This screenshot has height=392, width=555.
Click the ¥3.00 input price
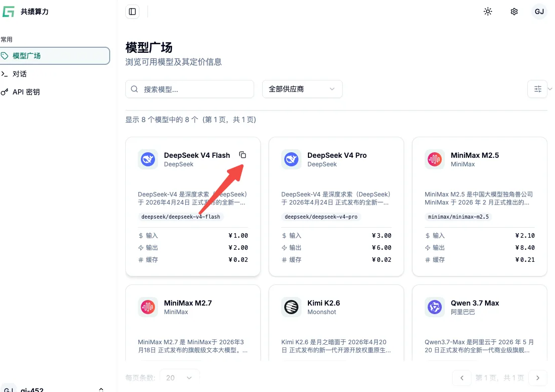click(381, 235)
